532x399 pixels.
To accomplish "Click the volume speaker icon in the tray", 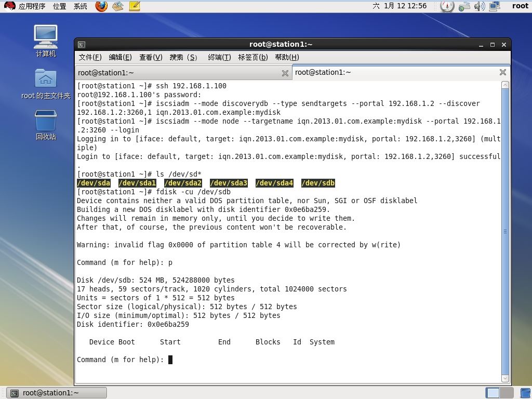I will point(480,6).
